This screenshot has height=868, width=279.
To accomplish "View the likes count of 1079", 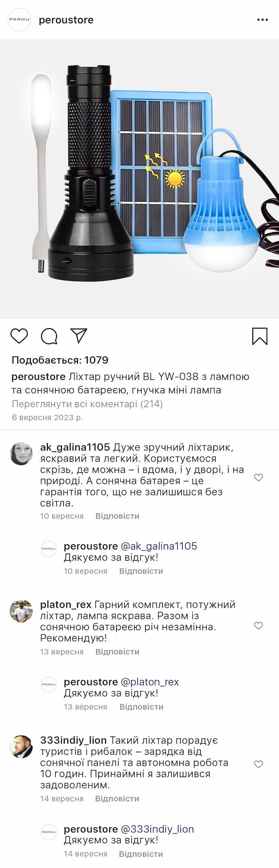I will click(60, 360).
